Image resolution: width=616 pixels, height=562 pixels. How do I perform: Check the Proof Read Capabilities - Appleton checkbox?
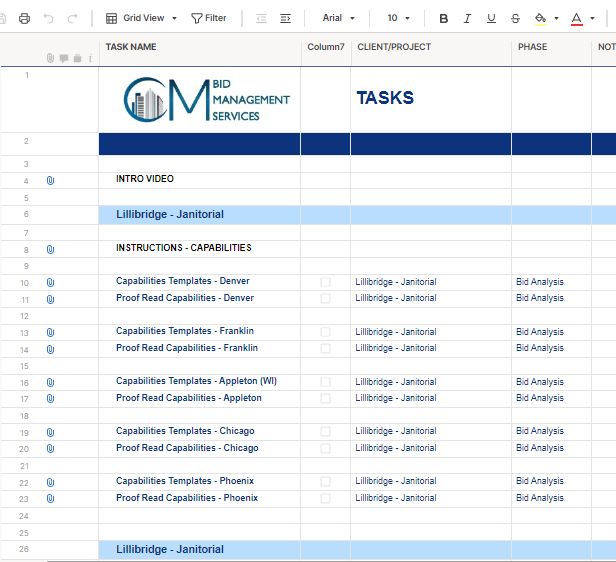325,398
